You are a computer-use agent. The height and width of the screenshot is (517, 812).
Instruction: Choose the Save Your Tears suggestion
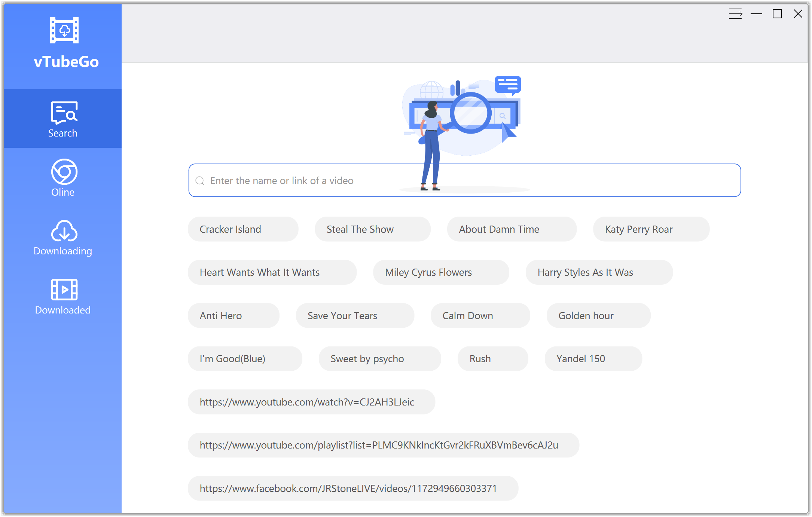pyautogui.click(x=355, y=315)
